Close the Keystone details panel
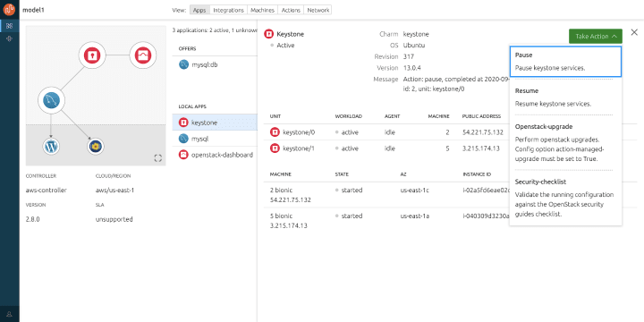644x322 pixels. pos(634,32)
